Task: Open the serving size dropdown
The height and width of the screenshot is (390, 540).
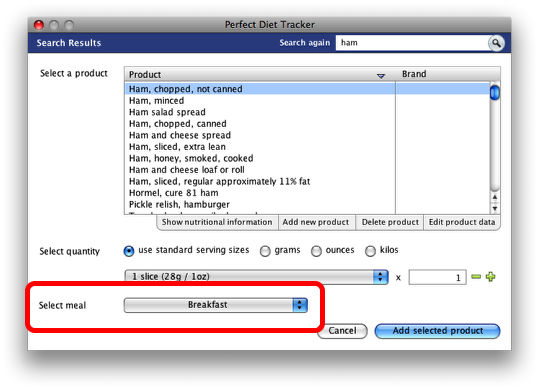Action: tap(256, 277)
